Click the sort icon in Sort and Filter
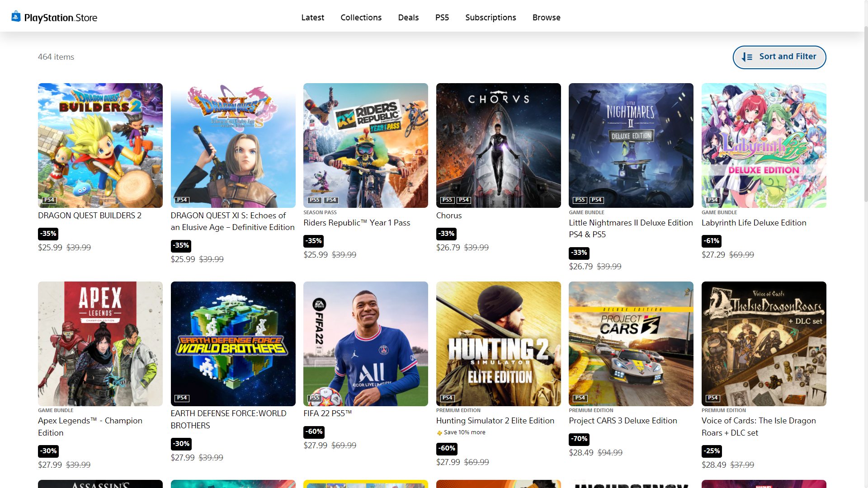868x488 pixels. pyautogui.click(x=747, y=57)
